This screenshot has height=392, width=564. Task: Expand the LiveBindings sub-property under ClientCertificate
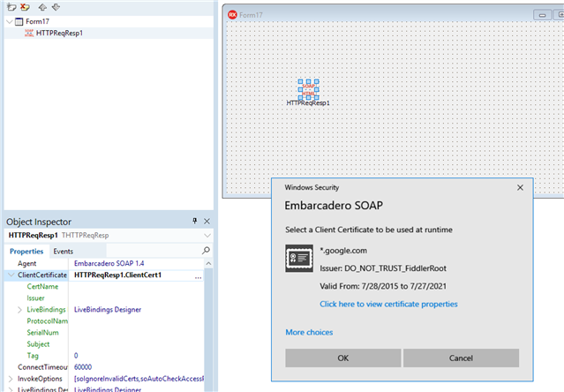point(19,310)
